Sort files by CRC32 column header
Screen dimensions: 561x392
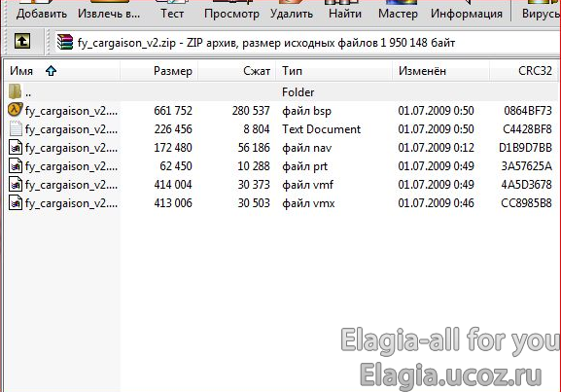pyautogui.click(x=525, y=71)
